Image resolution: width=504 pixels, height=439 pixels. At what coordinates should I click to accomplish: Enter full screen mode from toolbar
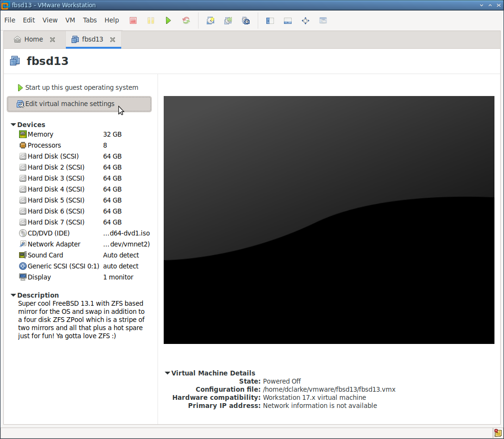pyautogui.click(x=305, y=21)
